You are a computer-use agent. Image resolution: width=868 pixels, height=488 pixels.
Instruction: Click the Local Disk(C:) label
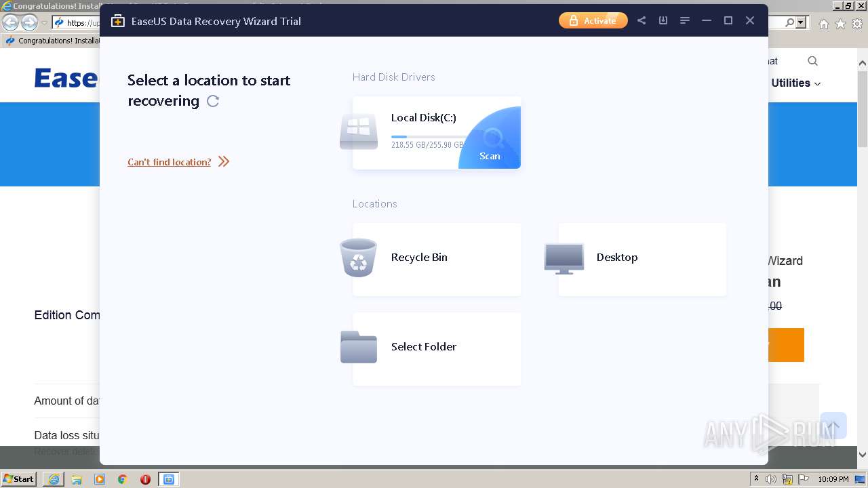tap(424, 117)
